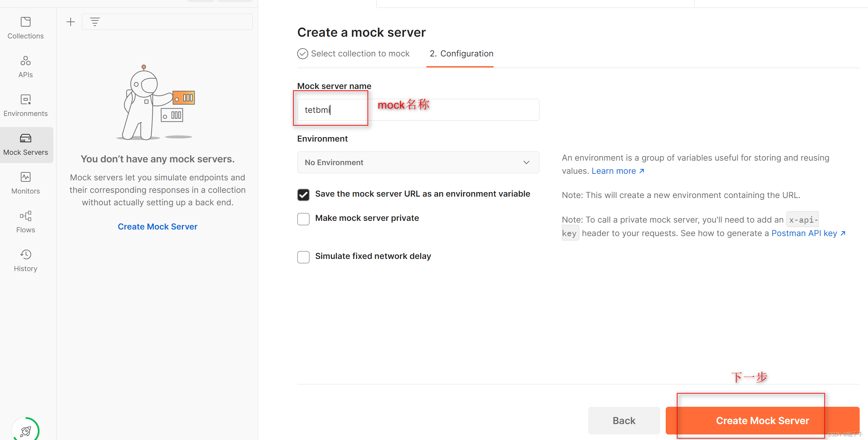Enable Save mock server URL as environment variable

[303, 194]
